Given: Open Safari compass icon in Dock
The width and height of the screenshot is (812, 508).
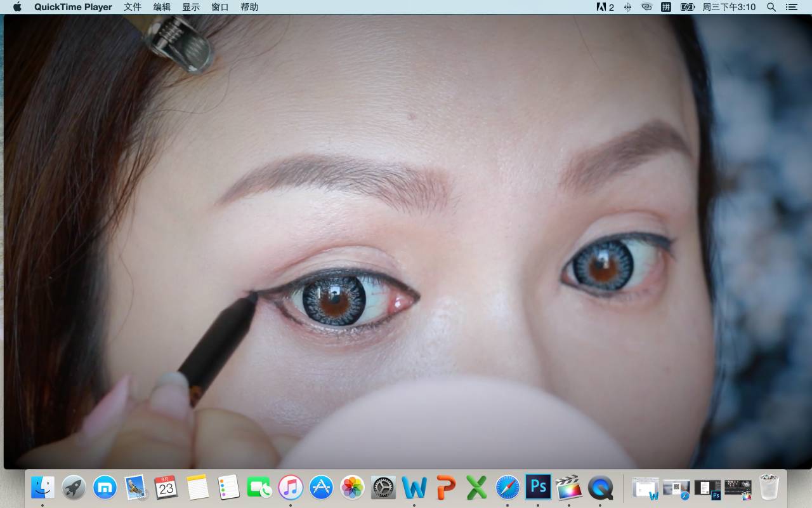Looking at the screenshot, I should pos(507,488).
